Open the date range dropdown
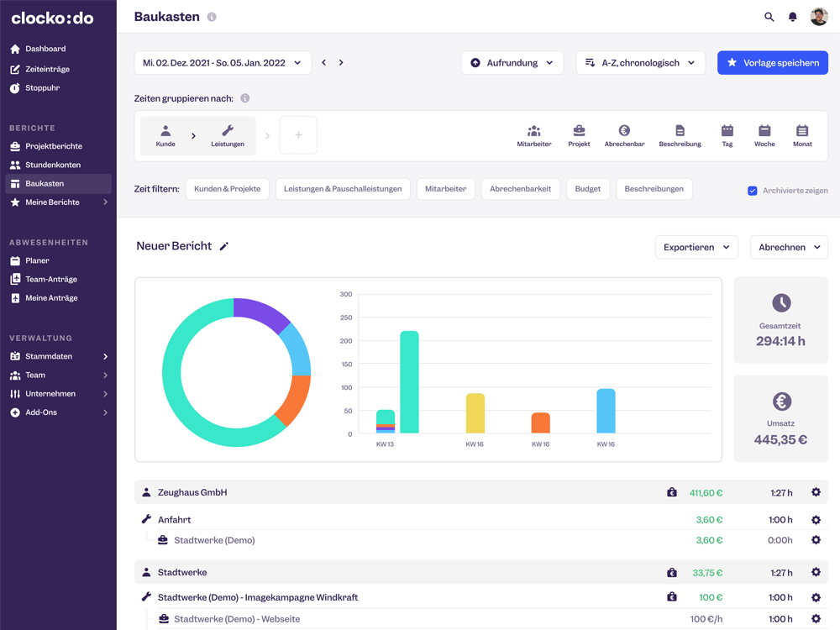 pyautogui.click(x=223, y=63)
